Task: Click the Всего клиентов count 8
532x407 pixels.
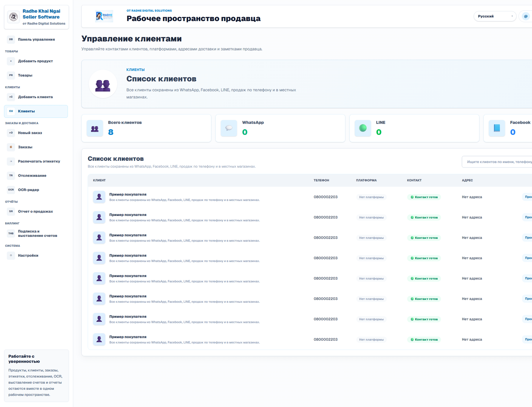Action: point(111,132)
